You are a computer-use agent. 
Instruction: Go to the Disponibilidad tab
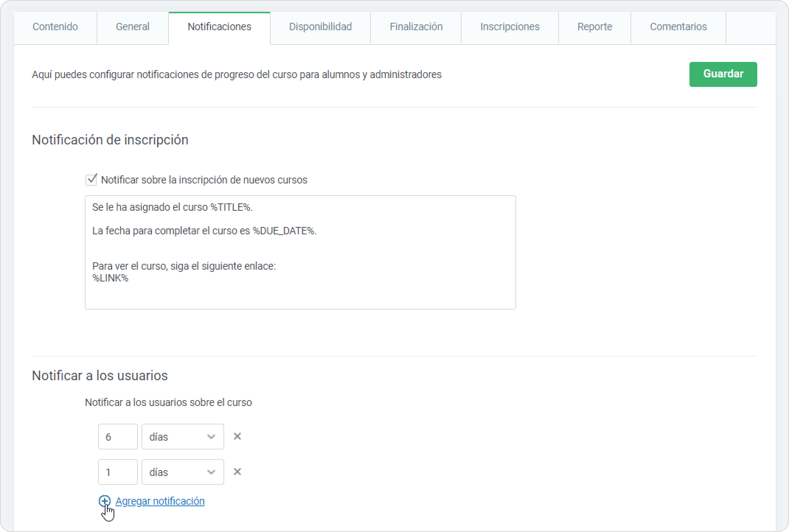tap(320, 27)
